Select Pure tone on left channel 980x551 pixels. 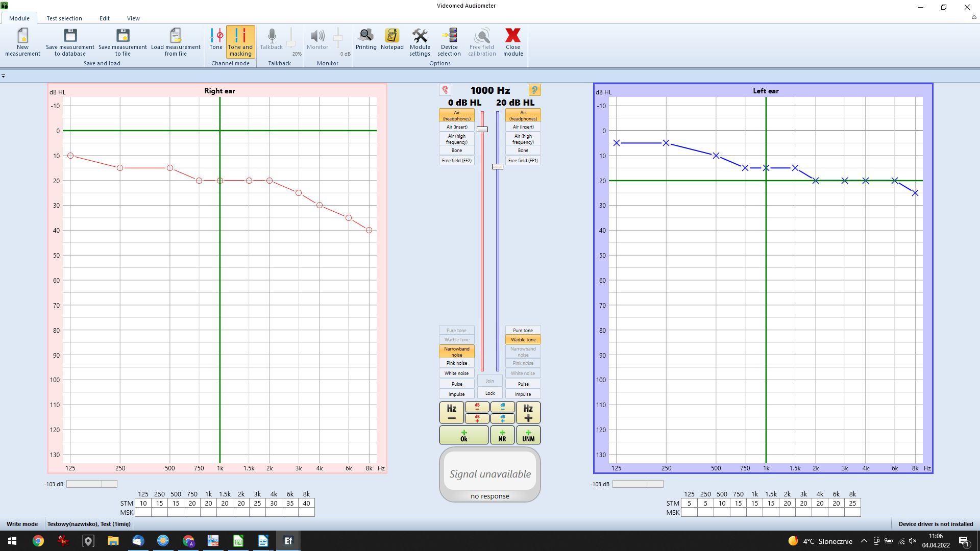(523, 331)
